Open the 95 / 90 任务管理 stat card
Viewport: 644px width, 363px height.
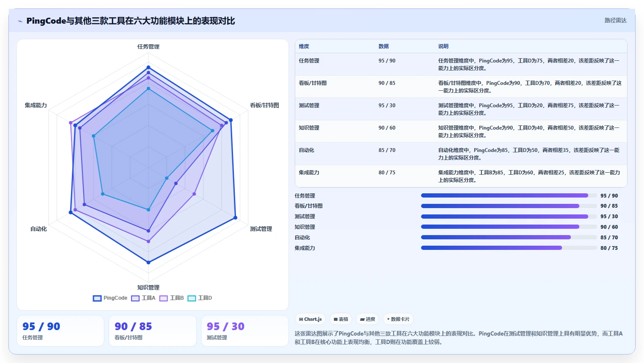tap(60, 331)
